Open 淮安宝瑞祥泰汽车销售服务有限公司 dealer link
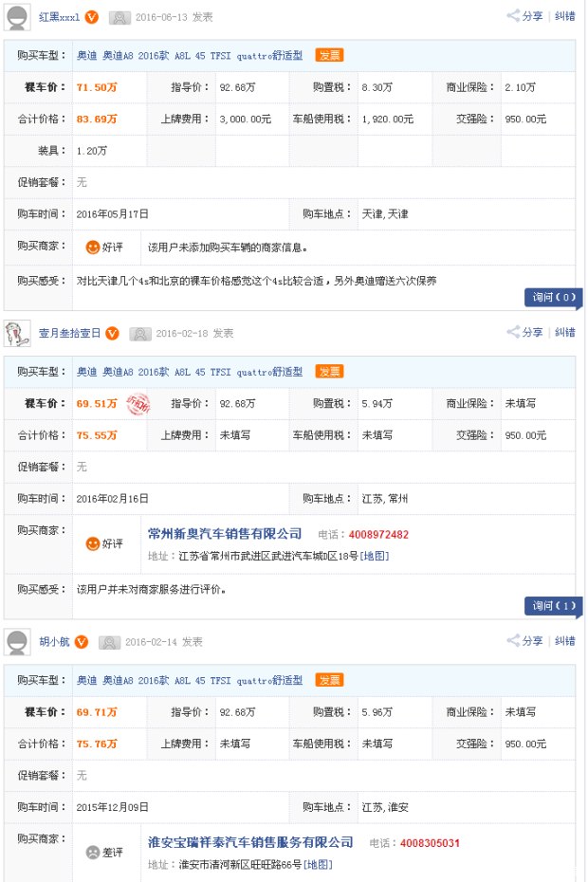 click(250, 842)
